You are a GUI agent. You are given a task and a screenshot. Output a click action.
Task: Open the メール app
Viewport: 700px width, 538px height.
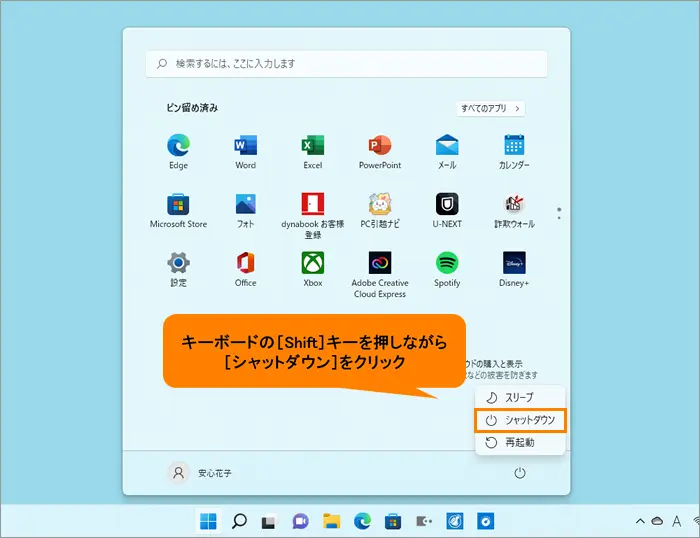click(447, 152)
